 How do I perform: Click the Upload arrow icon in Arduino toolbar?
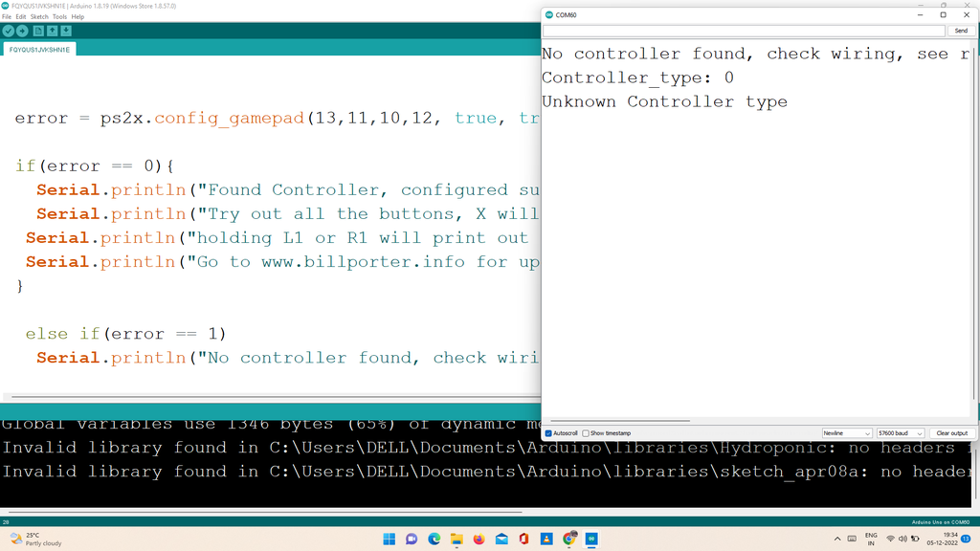[x=22, y=31]
